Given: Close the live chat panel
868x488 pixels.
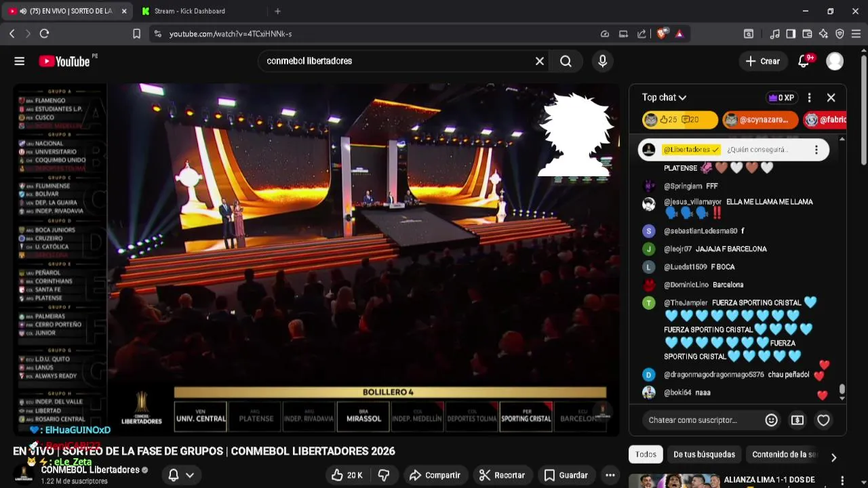Looking at the screenshot, I should [x=831, y=98].
